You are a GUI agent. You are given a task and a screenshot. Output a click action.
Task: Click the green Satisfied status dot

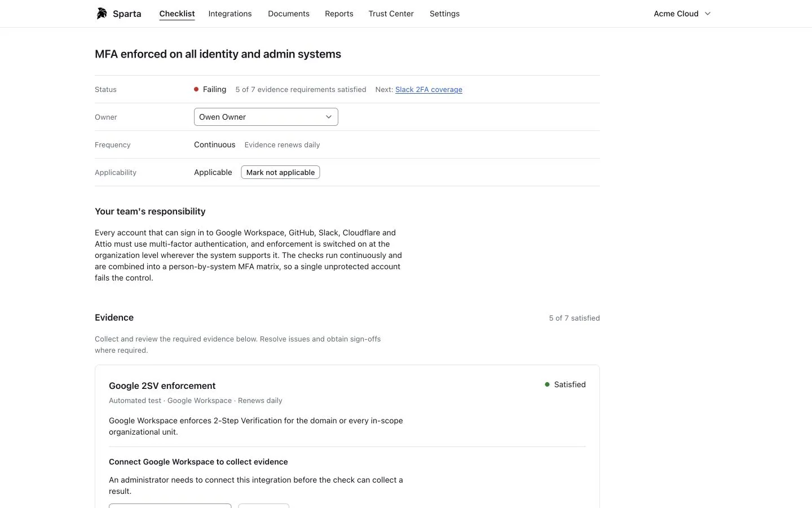[547, 384]
